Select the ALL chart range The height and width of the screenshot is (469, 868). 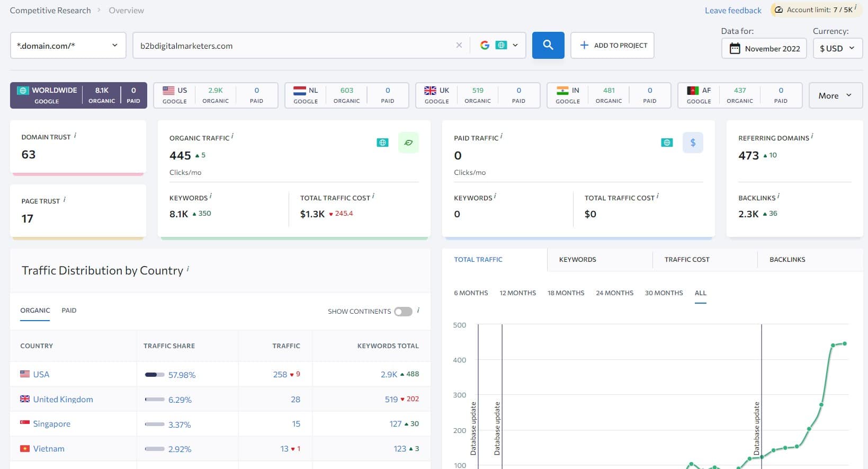tap(701, 293)
